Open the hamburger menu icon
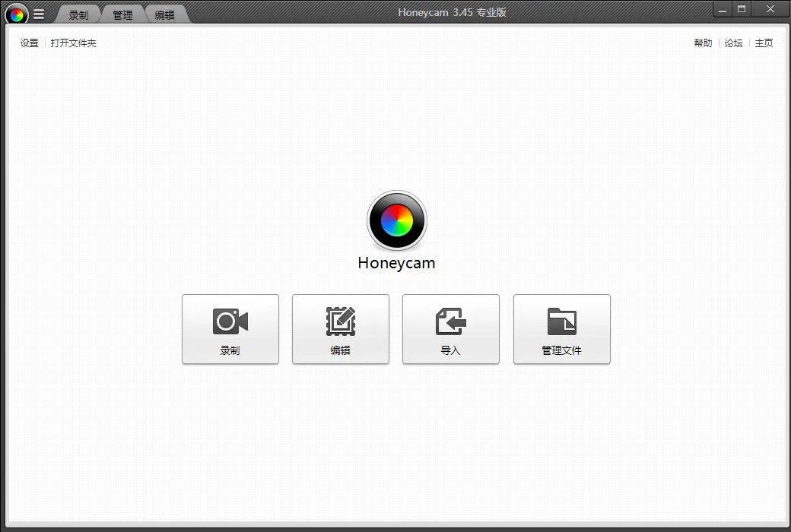This screenshot has width=791, height=532. pyautogui.click(x=39, y=14)
